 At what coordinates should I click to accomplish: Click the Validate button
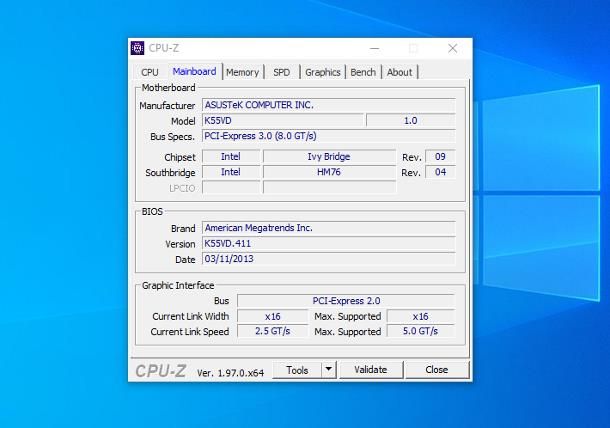click(x=371, y=370)
